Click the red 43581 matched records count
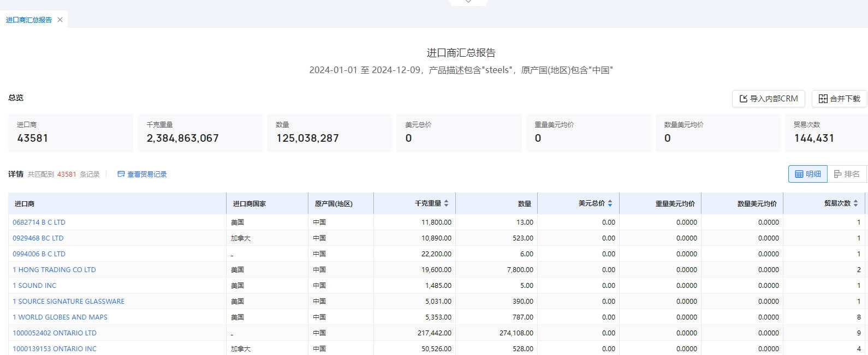The width and height of the screenshot is (868, 355). (67, 175)
